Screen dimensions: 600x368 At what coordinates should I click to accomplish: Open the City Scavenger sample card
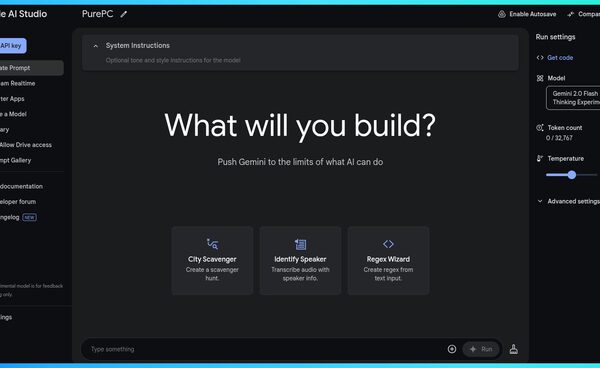[212, 261]
